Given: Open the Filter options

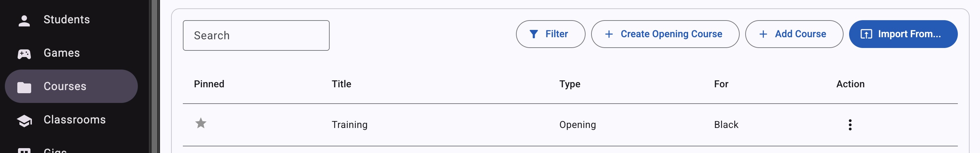Looking at the screenshot, I should pos(550,34).
